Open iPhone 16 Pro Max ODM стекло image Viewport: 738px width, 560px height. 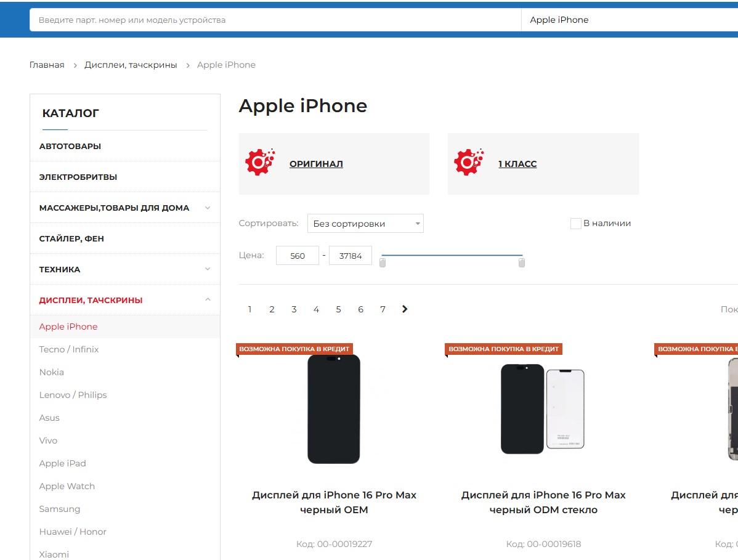543,409
